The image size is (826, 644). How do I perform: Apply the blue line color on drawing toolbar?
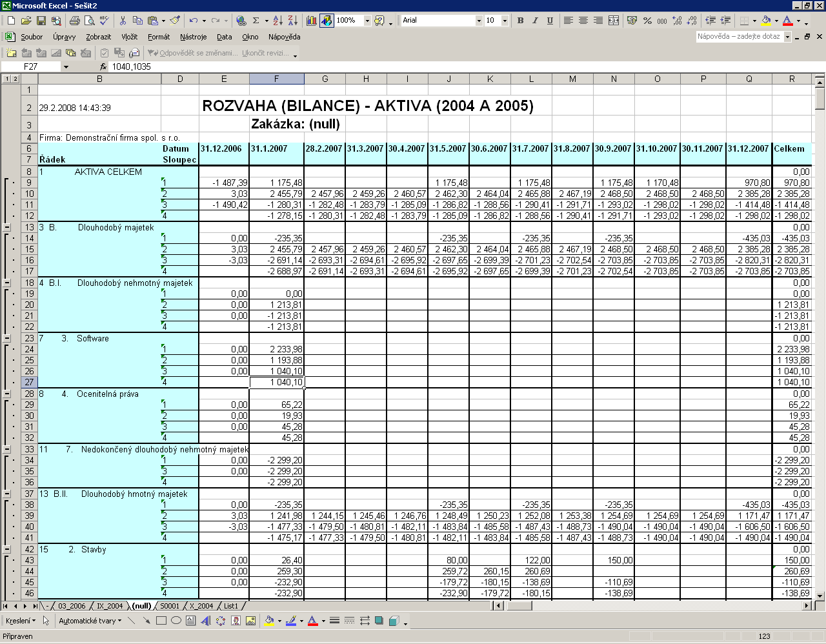(291, 621)
